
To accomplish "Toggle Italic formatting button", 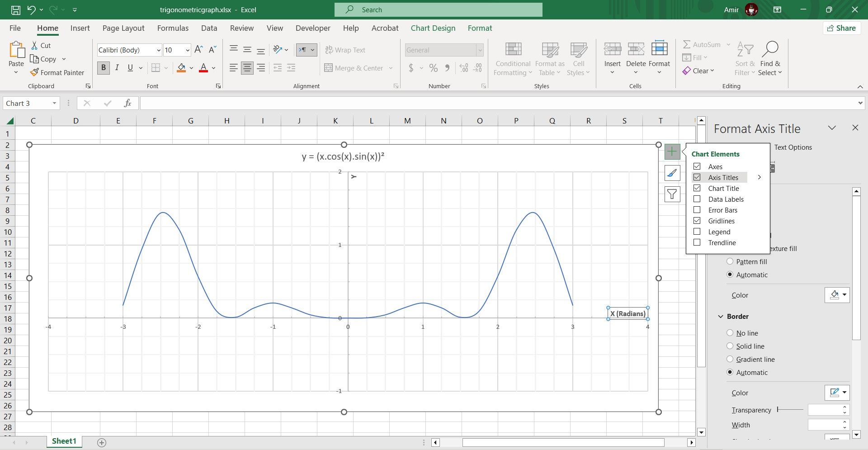I will tap(117, 68).
